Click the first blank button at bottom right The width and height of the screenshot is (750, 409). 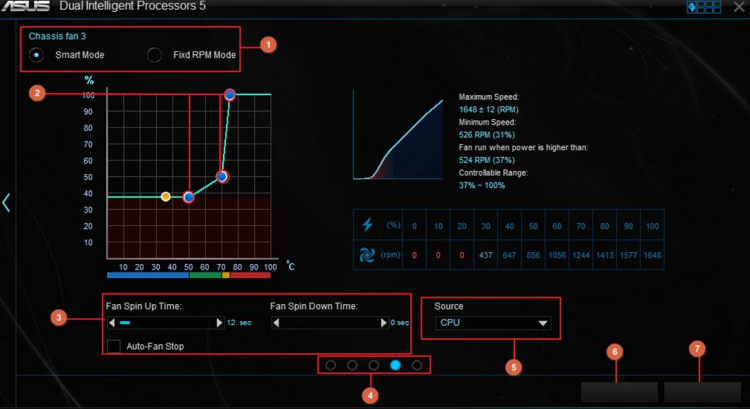click(x=619, y=392)
